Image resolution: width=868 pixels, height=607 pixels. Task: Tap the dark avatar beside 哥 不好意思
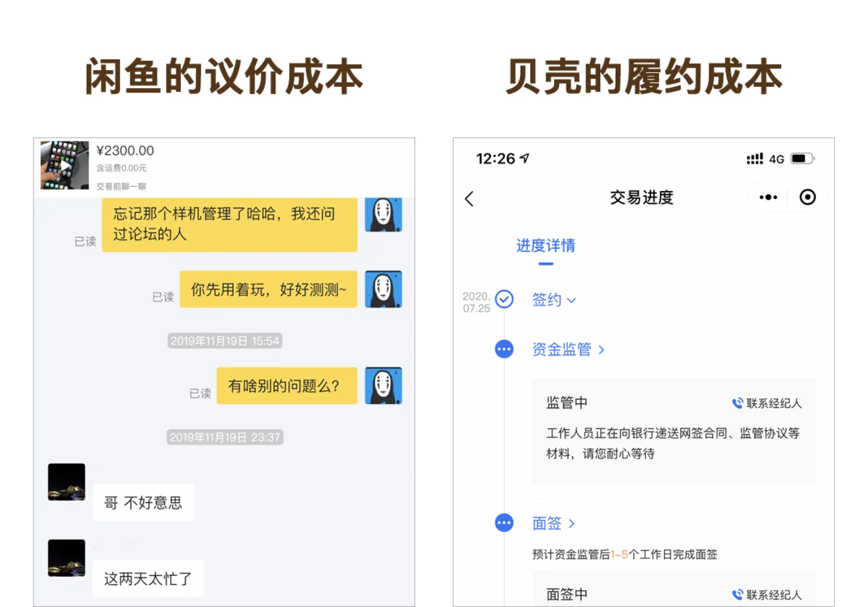(x=66, y=482)
